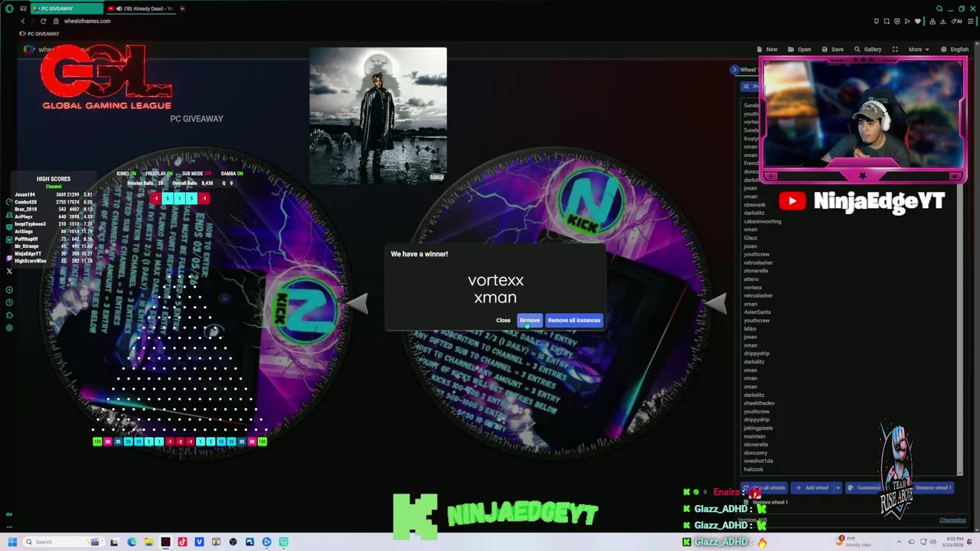Click the browser search tabs icon
The width and height of the screenshot is (980, 551).
tap(939, 8)
